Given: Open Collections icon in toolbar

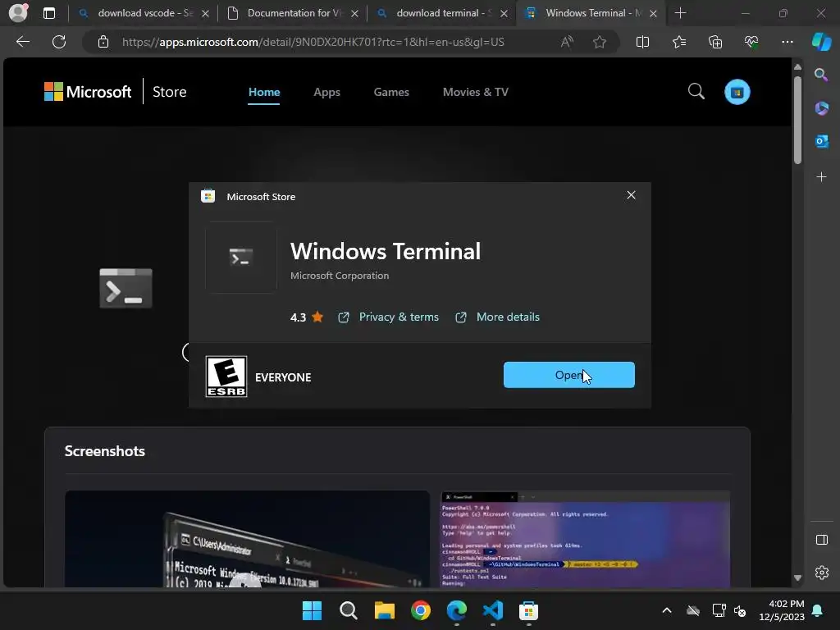Looking at the screenshot, I should (x=715, y=42).
